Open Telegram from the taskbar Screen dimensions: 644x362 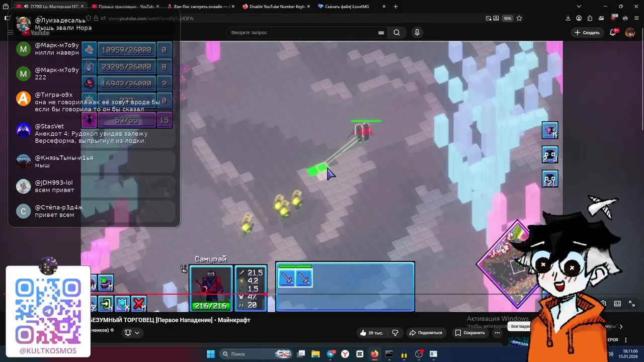coord(331,354)
